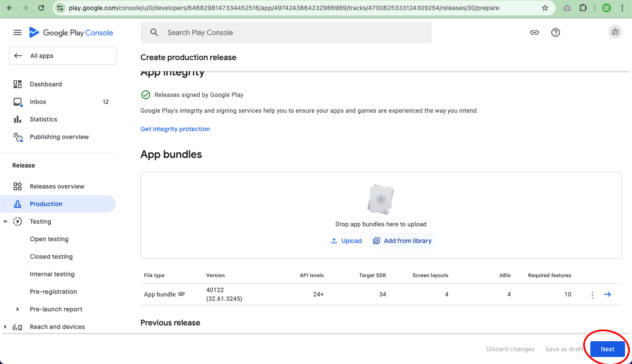Copy page link icon in header
Screen dimensions: 632x364
pos(535,32)
